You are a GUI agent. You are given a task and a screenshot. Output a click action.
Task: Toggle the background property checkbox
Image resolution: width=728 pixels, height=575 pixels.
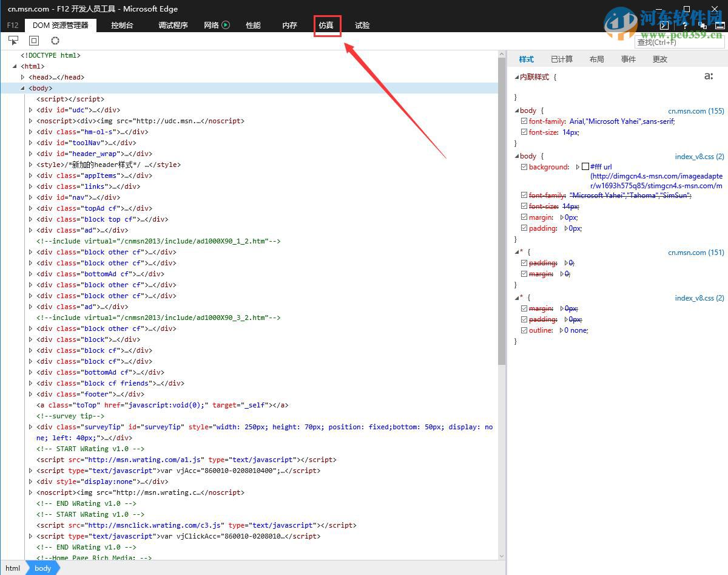click(x=524, y=167)
